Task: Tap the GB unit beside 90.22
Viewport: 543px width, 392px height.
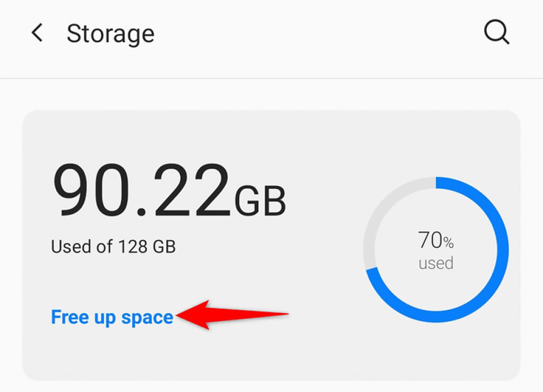Action: [261, 201]
